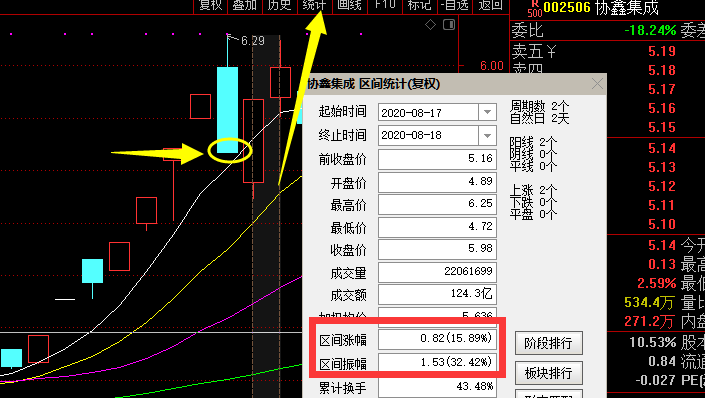
Task: Click the 区间涨幅 value field
Action: 437,339
